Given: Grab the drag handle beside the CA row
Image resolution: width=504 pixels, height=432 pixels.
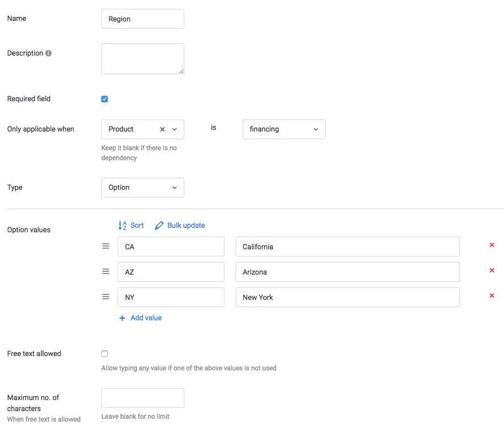Looking at the screenshot, I should (x=106, y=246).
